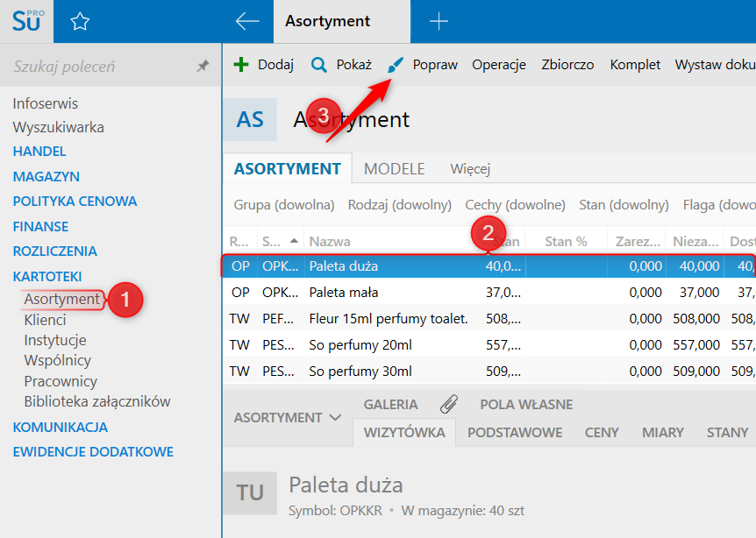Image resolution: width=756 pixels, height=538 pixels.
Task: Open the Operacje menu
Action: pos(498,65)
